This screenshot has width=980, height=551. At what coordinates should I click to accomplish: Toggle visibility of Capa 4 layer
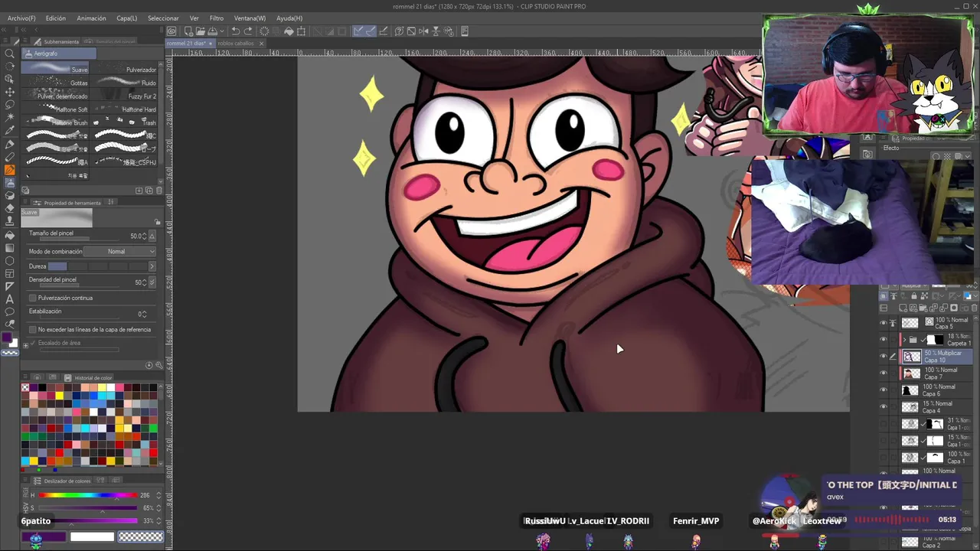click(x=883, y=407)
